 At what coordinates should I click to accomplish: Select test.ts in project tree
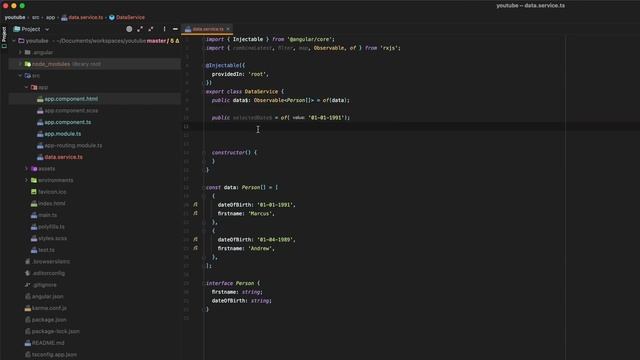pyautogui.click(x=46, y=250)
